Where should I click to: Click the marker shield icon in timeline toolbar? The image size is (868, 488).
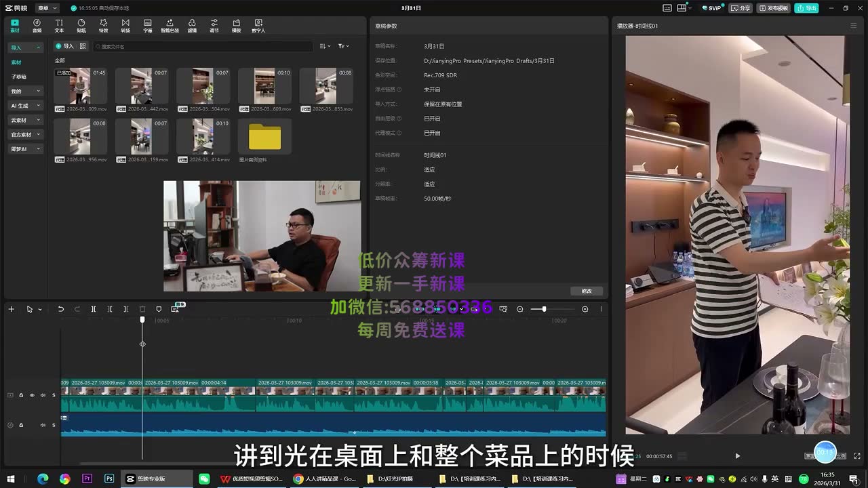coord(159,309)
